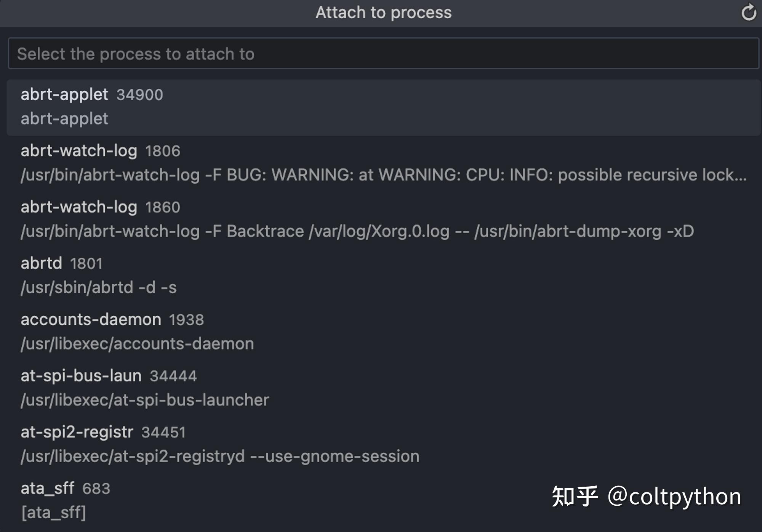Click the 'Attach to process' title bar
The height and width of the screenshot is (532, 762).
(383, 13)
